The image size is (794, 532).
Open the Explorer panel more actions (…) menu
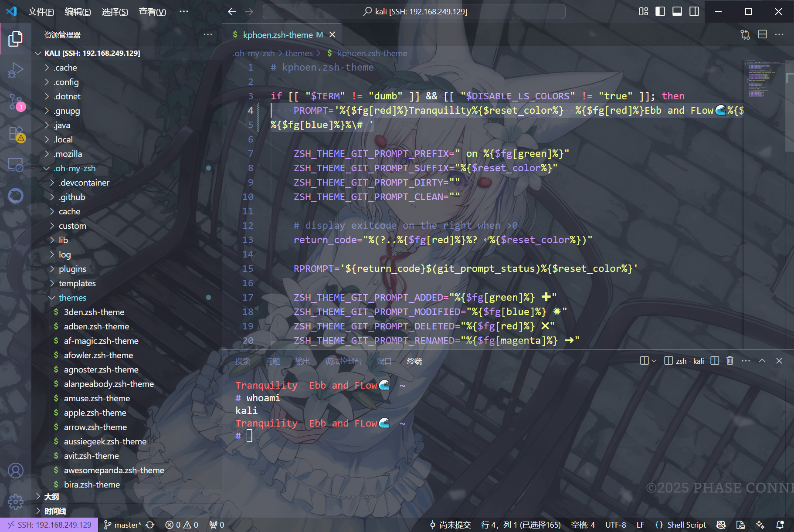[208, 35]
